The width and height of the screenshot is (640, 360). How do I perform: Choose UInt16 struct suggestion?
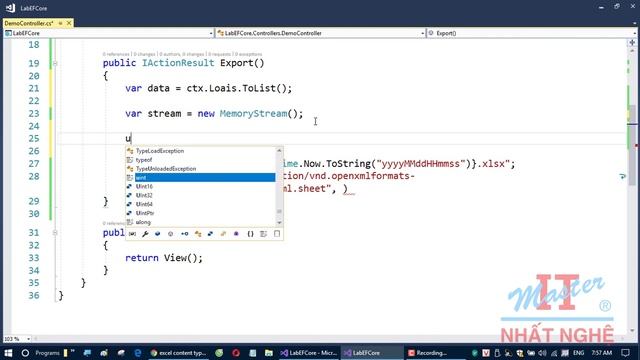[200, 187]
